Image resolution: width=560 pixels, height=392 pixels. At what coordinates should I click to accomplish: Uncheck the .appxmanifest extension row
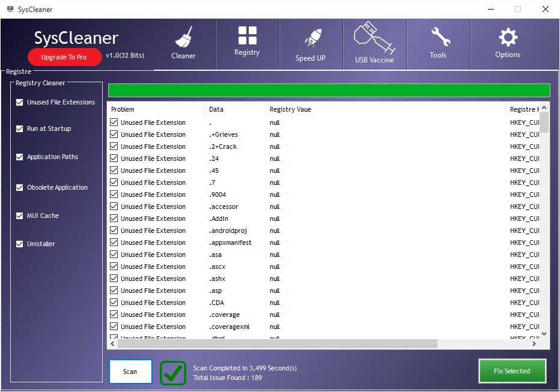(114, 243)
